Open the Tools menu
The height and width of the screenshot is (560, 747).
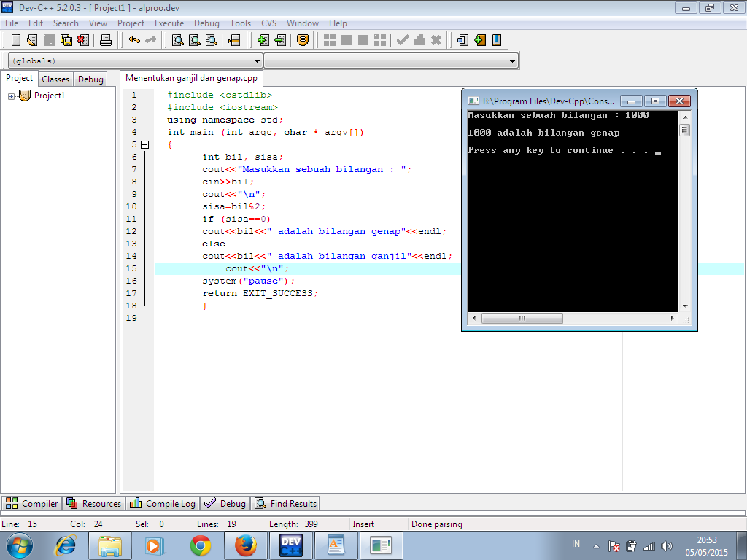click(x=240, y=23)
